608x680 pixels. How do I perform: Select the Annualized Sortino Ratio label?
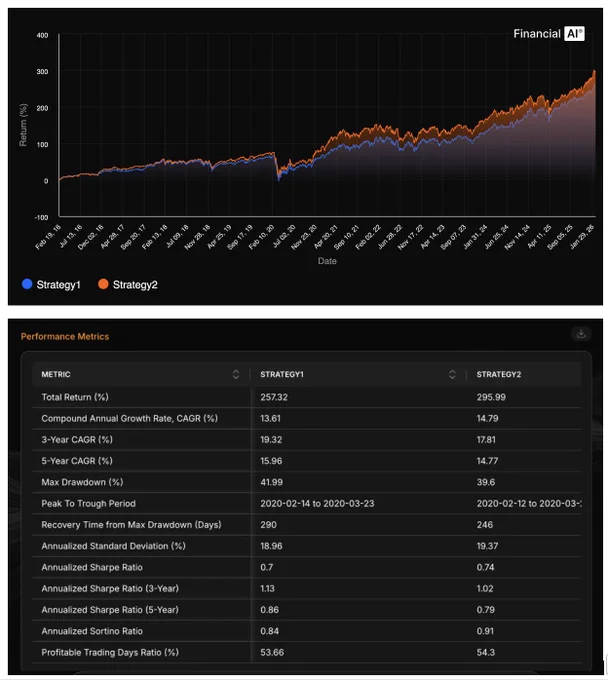pos(92,631)
